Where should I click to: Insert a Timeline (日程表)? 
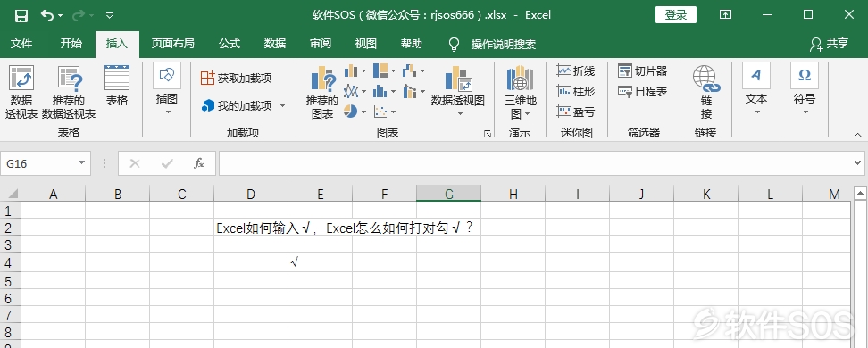coord(643,91)
